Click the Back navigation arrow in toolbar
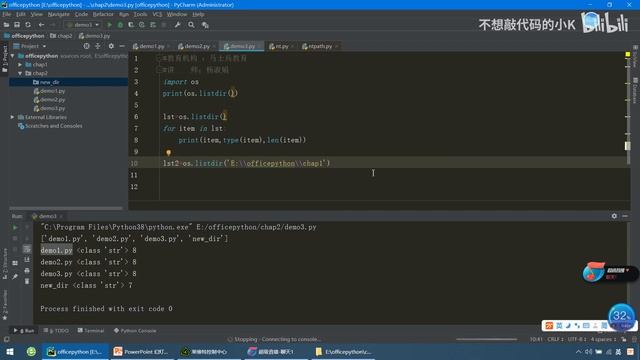Viewport: 640px width, 360px height. click(x=41, y=25)
